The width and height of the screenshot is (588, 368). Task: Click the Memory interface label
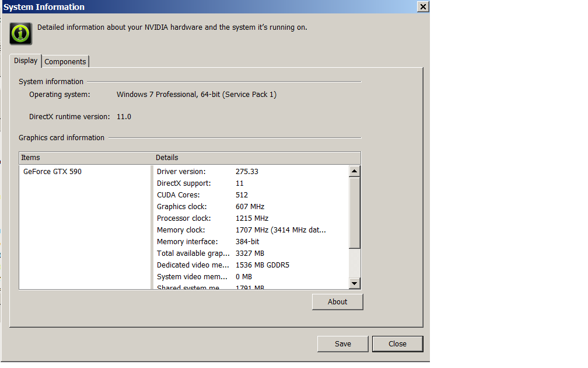[x=187, y=241]
